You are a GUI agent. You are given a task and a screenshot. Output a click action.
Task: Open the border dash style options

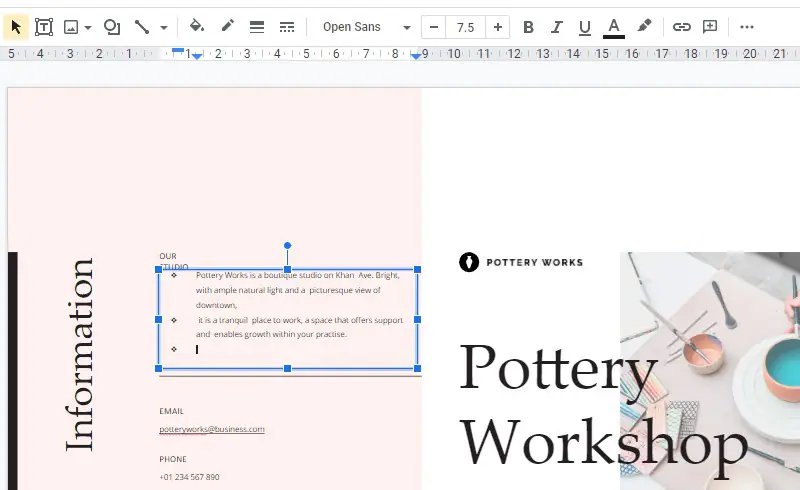(287, 27)
